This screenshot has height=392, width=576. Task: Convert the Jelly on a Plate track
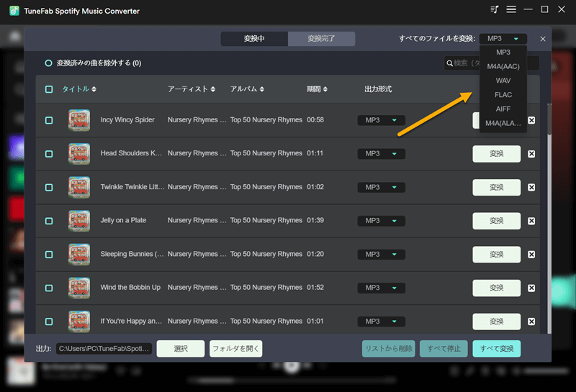496,221
